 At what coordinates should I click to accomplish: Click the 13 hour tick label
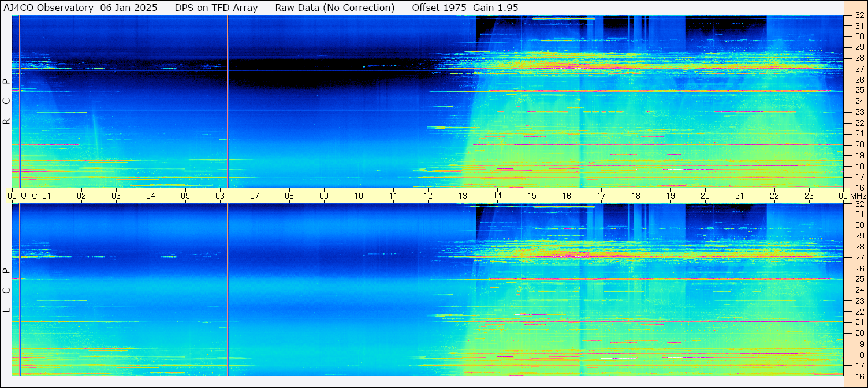(x=463, y=196)
